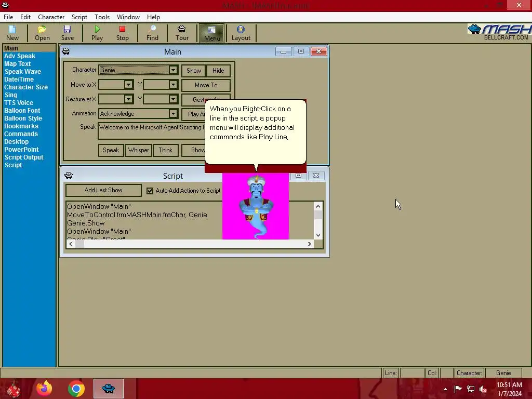Viewport: 532px width, 399px height.
Task: Click the MASH application icon in title bar
Action: point(5,5)
